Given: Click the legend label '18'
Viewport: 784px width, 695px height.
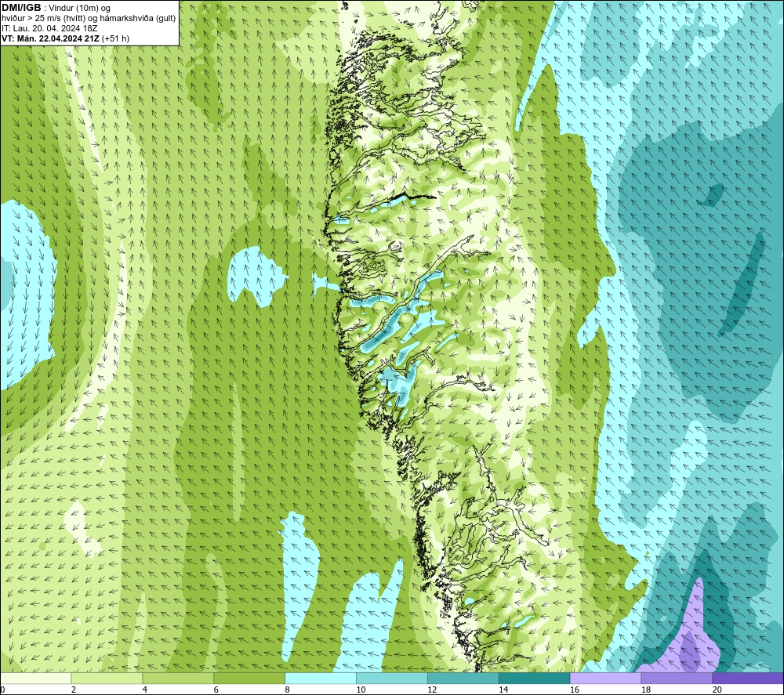Looking at the screenshot, I should point(645,690).
